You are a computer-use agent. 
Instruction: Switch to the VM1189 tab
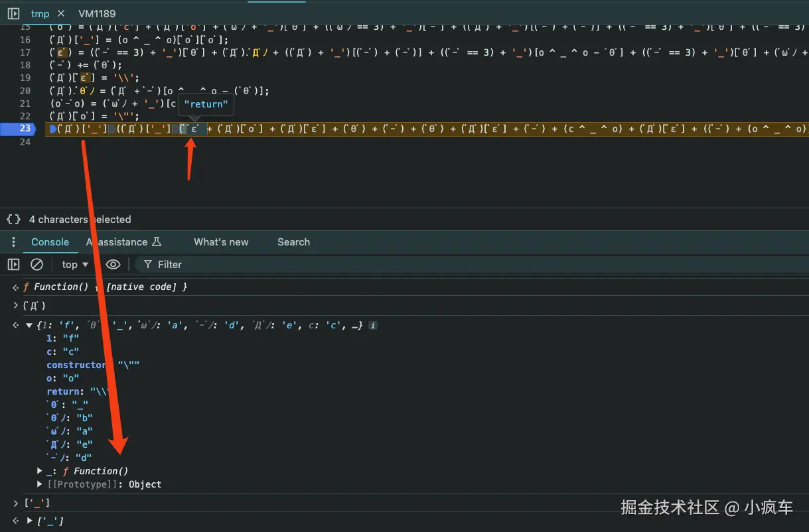[97, 13]
